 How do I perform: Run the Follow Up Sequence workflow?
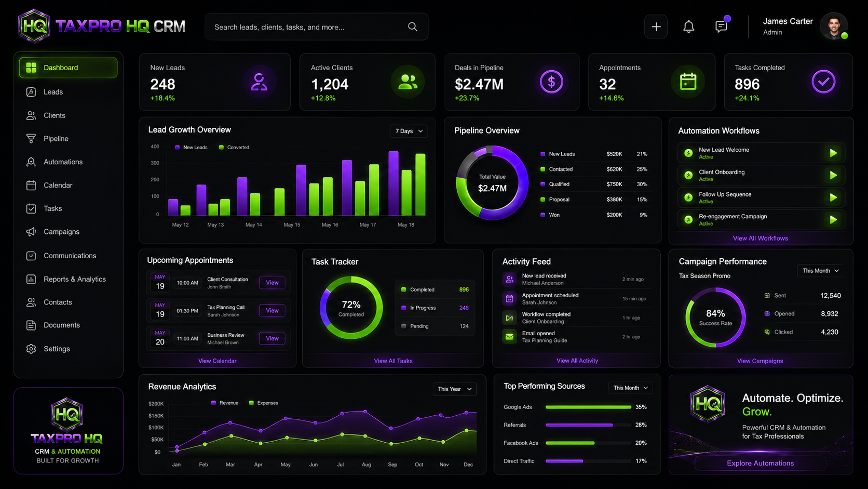pyautogui.click(x=833, y=197)
